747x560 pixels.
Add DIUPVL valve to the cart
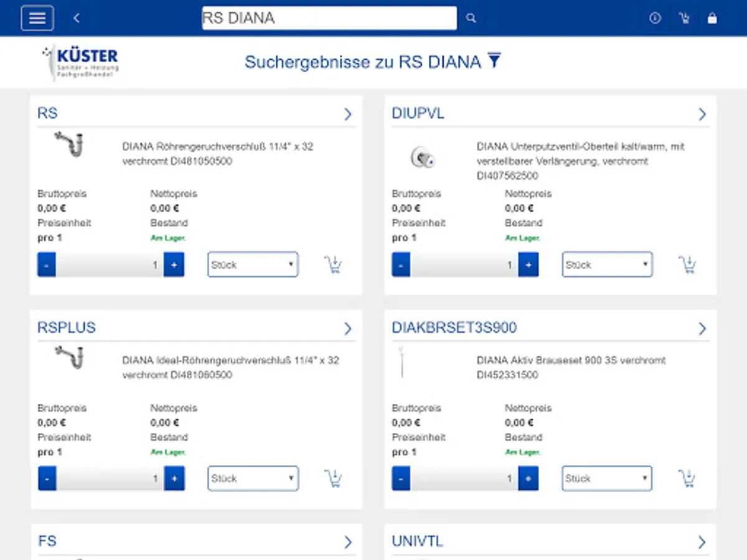tap(687, 265)
